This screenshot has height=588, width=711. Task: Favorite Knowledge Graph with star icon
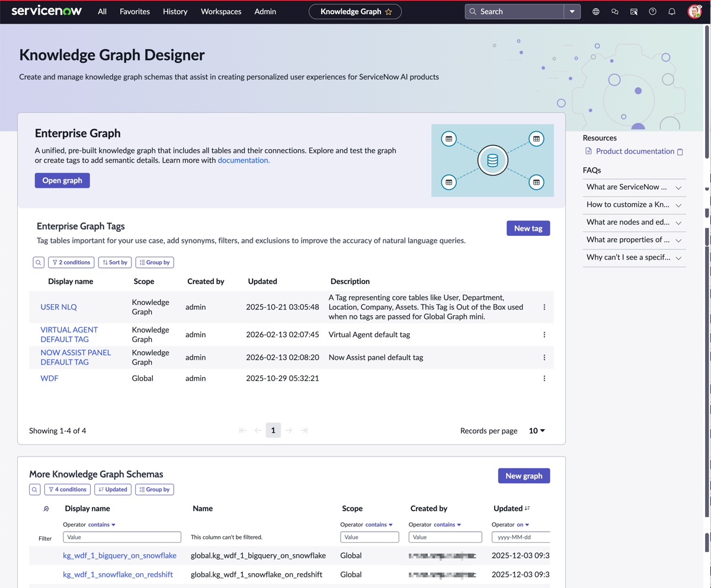click(389, 12)
